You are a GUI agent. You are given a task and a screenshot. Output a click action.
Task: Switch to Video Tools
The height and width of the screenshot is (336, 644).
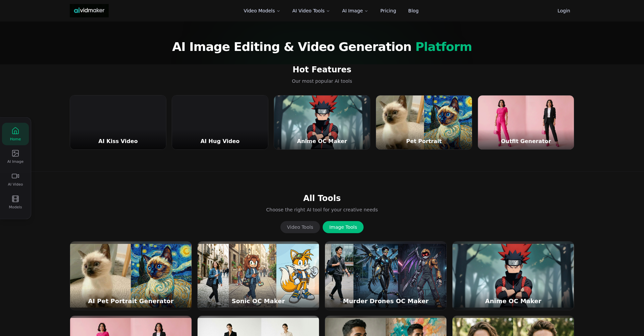point(300,227)
